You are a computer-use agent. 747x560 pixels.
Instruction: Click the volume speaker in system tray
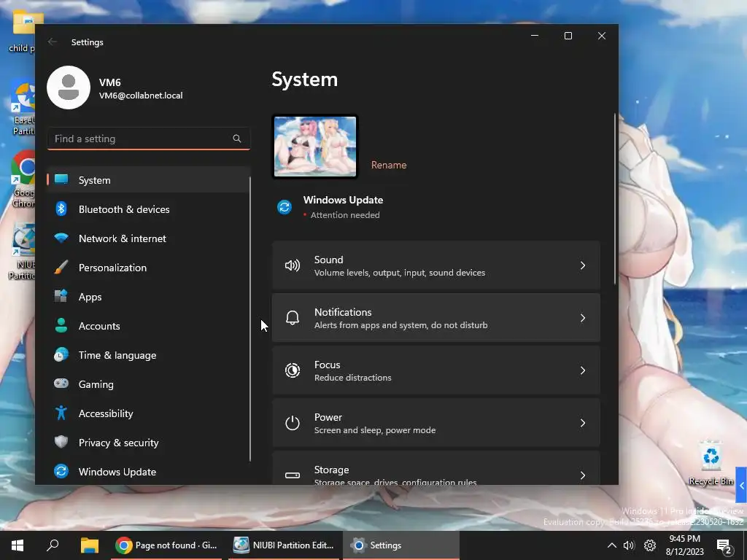pyautogui.click(x=630, y=545)
